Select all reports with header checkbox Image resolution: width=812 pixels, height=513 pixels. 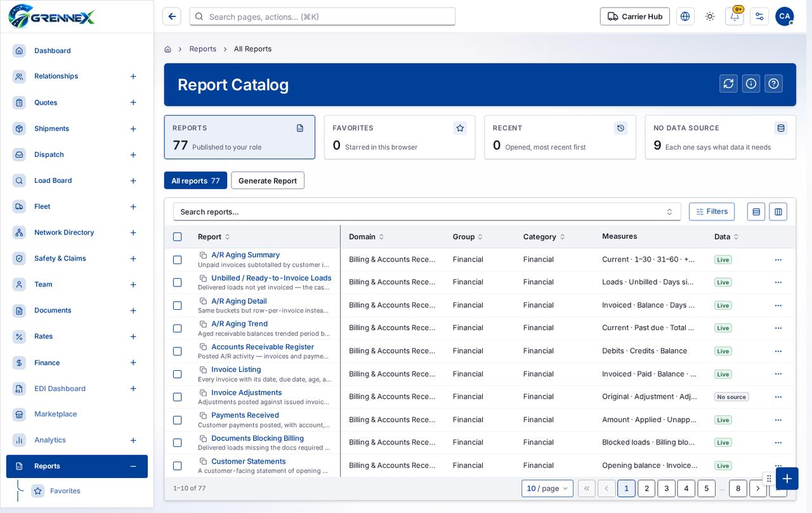(x=178, y=237)
